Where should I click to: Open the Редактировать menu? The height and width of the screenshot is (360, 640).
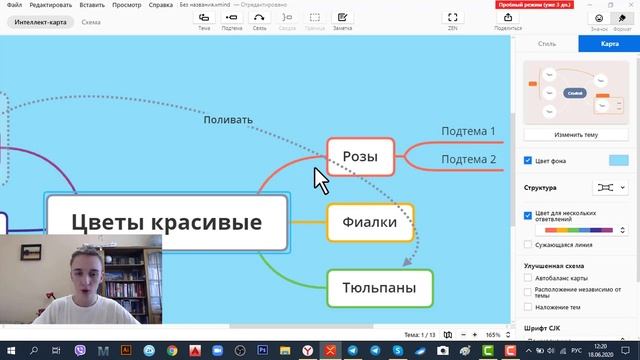coord(51,5)
